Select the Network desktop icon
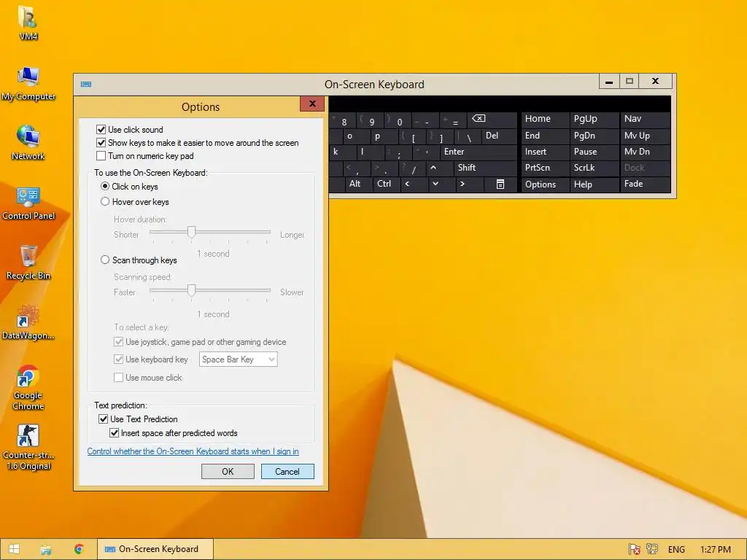Image resolution: width=747 pixels, height=560 pixels. (x=28, y=142)
